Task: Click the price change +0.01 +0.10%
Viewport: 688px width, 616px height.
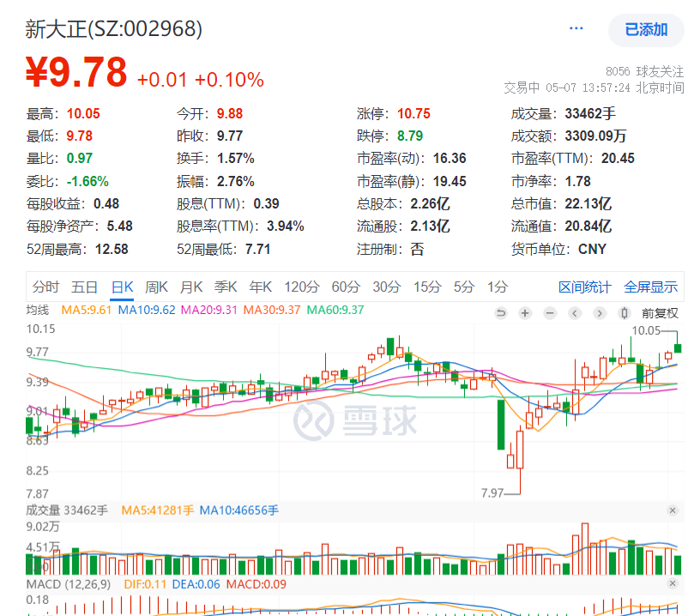Action: pos(201,80)
